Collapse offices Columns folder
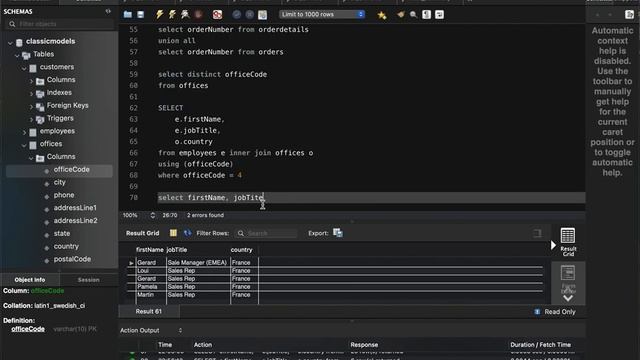 click(31, 158)
